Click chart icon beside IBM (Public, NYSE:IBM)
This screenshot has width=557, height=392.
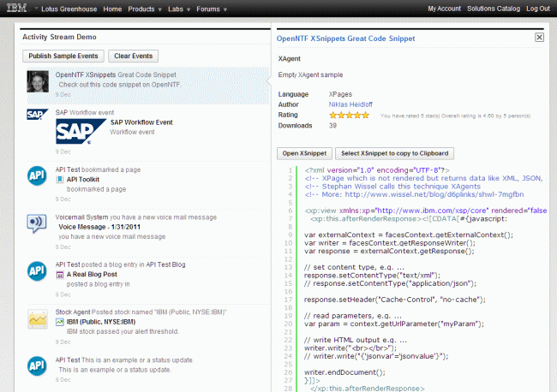click(60, 322)
